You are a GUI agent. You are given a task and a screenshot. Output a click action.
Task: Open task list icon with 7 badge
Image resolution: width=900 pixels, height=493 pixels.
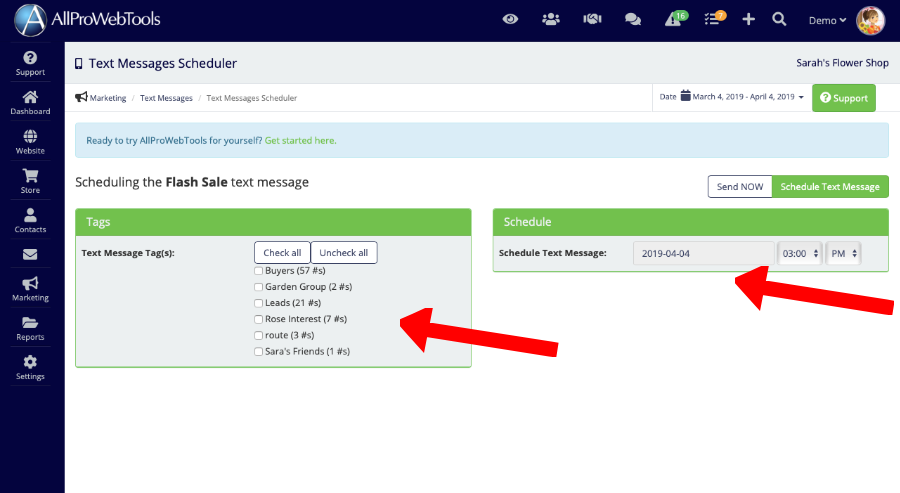[714, 19]
